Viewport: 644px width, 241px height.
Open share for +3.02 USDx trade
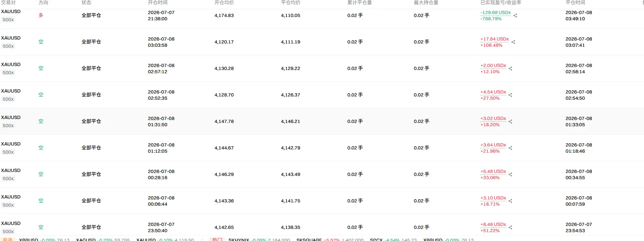pyautogui.click(x=510, y=122)
